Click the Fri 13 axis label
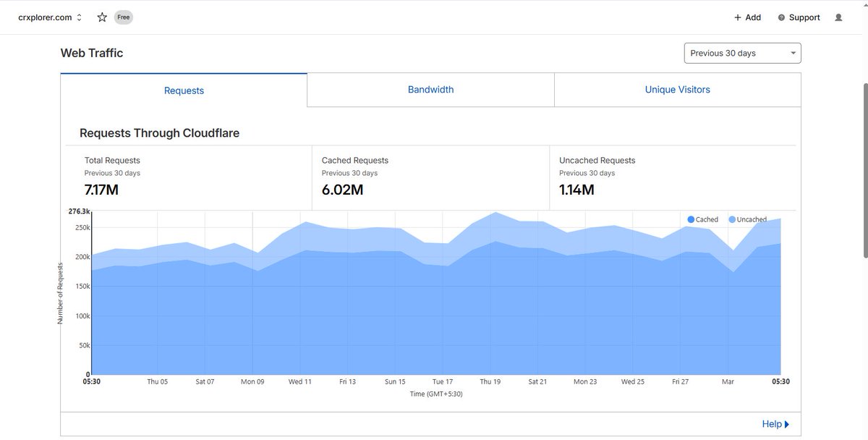This screenshot has width=868, height=440. [347, 381]
